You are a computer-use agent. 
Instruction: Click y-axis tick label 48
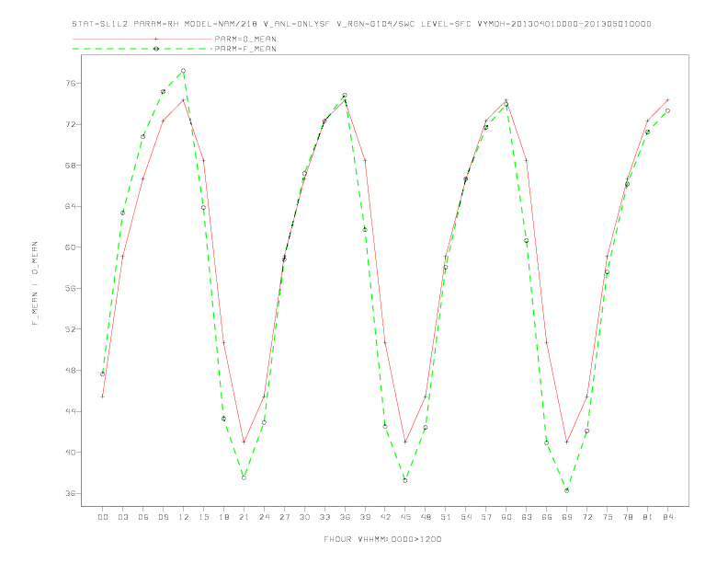pyautogui.click(x=71, y=370)
